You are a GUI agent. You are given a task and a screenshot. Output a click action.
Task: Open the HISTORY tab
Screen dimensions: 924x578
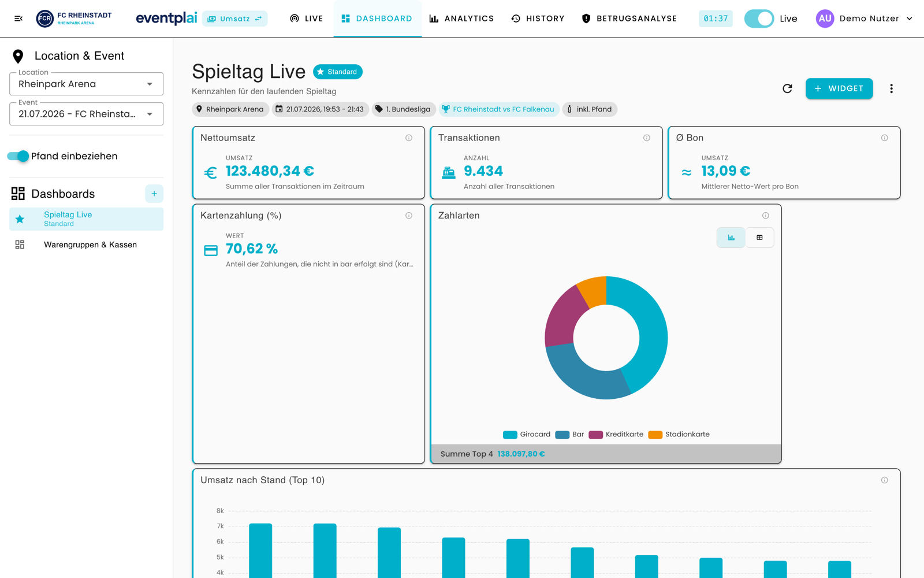[538, 18]
